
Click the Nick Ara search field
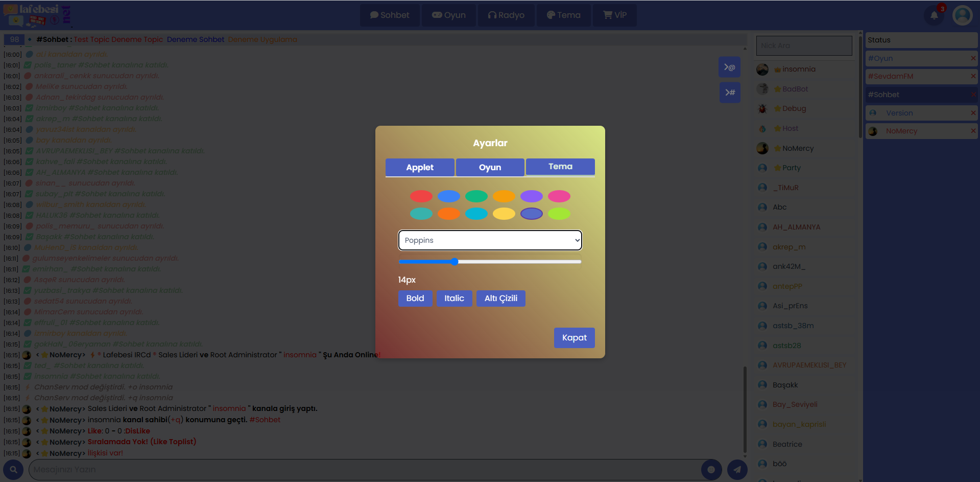[x=804, y=45]
